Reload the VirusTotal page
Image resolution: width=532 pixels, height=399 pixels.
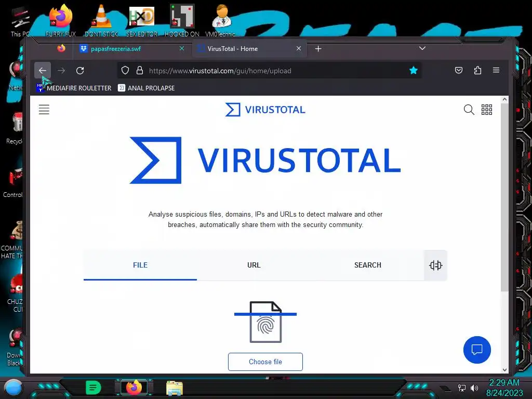[80, 71]
